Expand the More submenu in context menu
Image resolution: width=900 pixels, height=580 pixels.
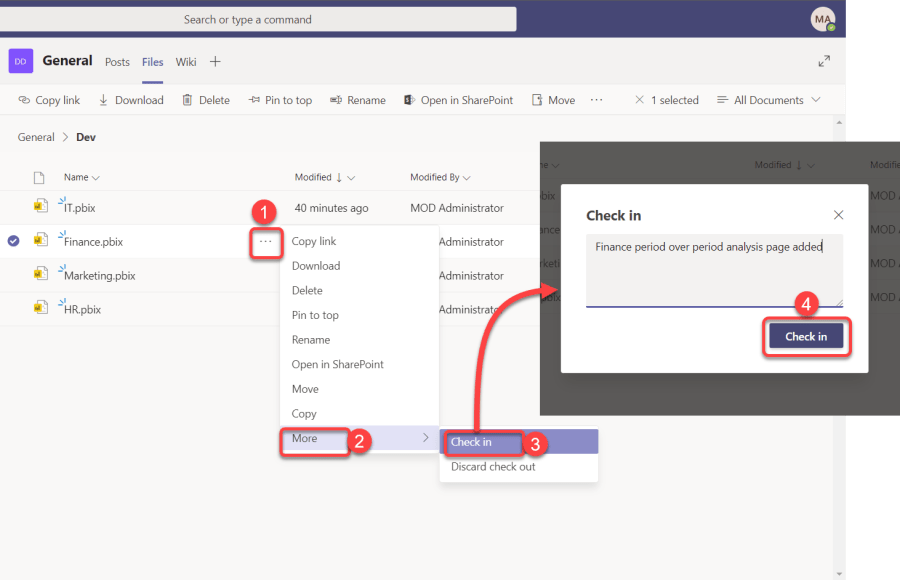[x=358, y=438]
